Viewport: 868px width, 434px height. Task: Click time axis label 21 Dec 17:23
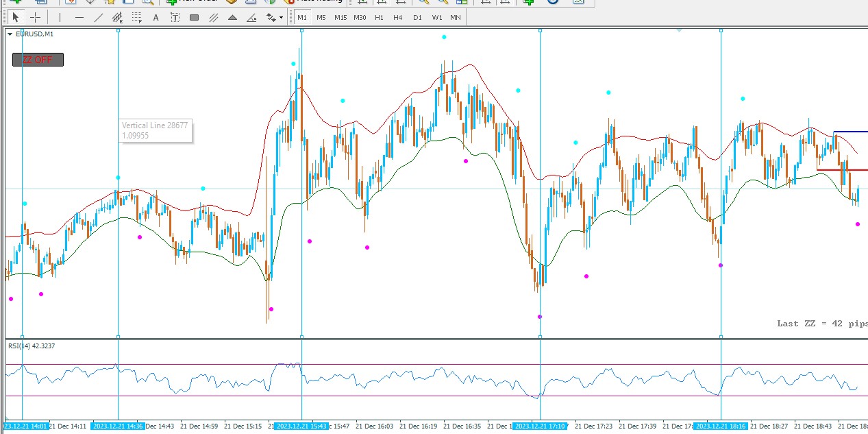(594, 426)
